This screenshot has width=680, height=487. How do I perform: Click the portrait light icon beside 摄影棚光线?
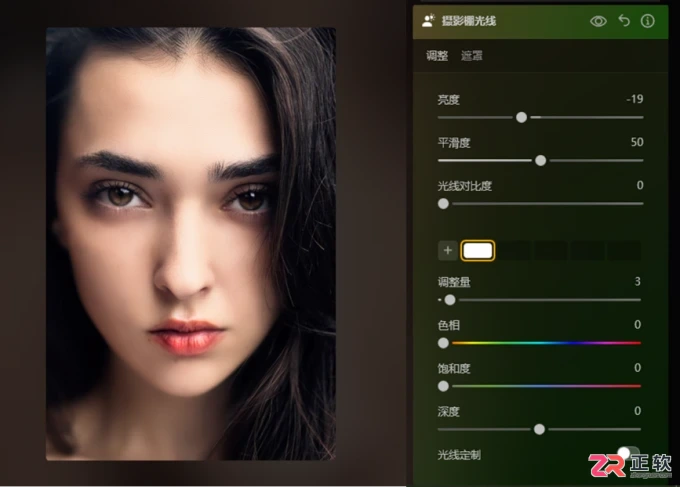[428, 21]
